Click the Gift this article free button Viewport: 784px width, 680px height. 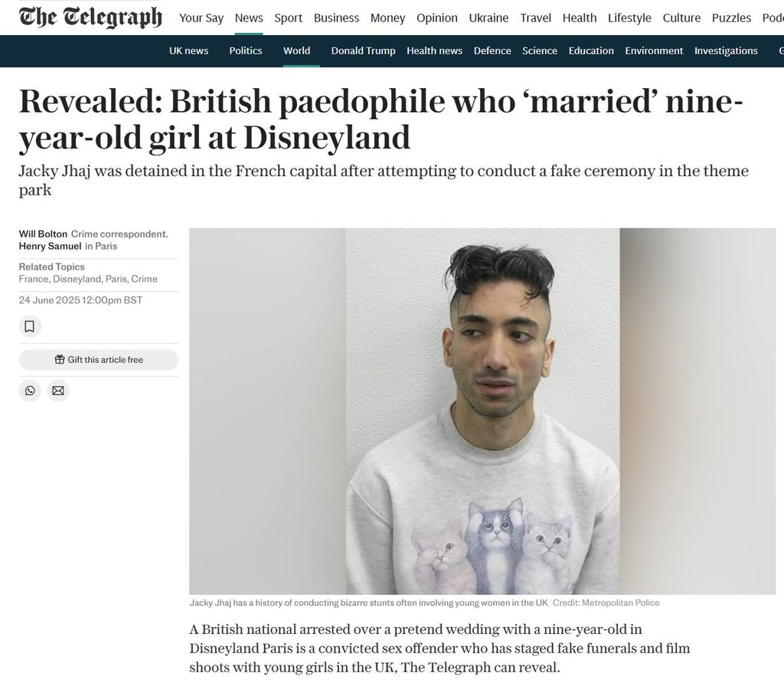tap(99, 360)
